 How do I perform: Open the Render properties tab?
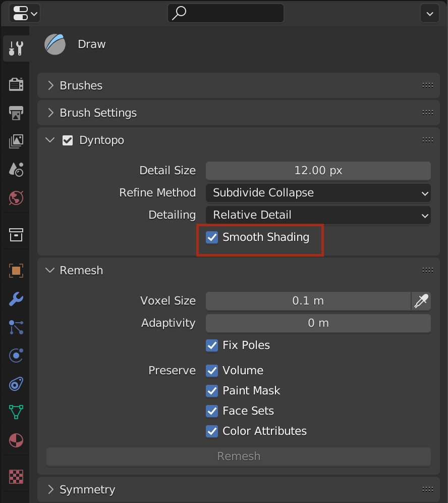click(x=16, y=84)
